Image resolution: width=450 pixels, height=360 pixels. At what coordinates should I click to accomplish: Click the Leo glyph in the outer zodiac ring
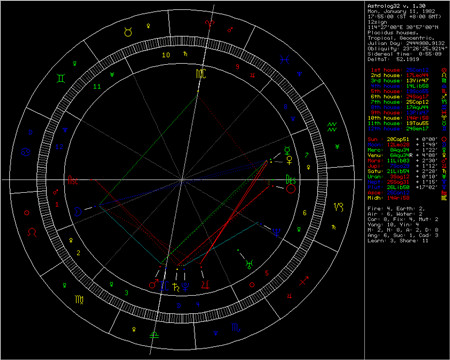pyautogui.click(x=32, y=232)
